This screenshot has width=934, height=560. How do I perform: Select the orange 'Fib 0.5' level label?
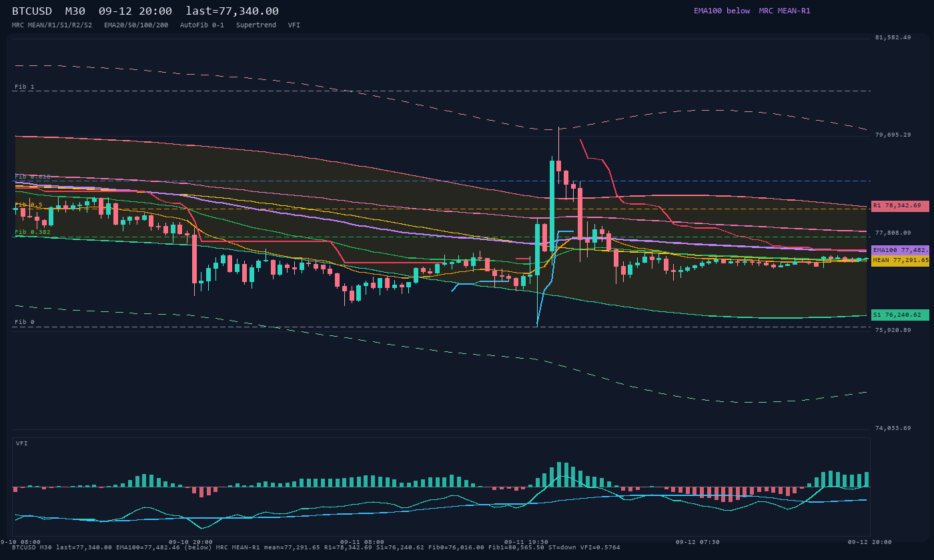click(x=29, y=205)
